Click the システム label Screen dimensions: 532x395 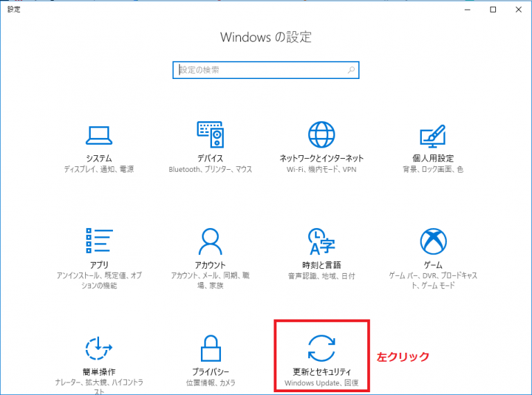[x=99, y=158]
